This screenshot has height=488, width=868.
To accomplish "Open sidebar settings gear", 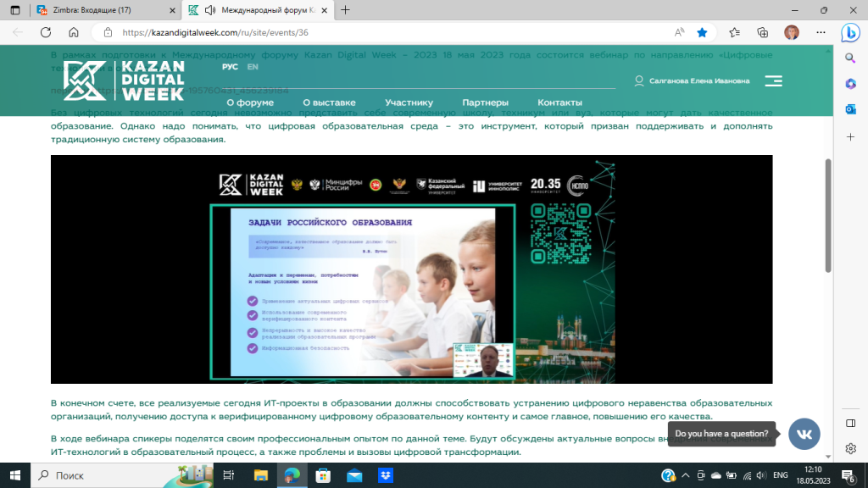I will (x=851, y=449).
